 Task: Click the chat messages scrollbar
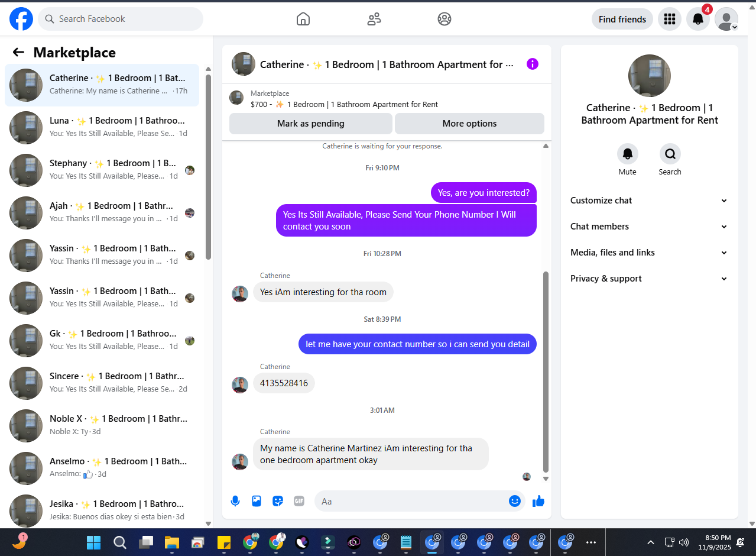(546, 371)
